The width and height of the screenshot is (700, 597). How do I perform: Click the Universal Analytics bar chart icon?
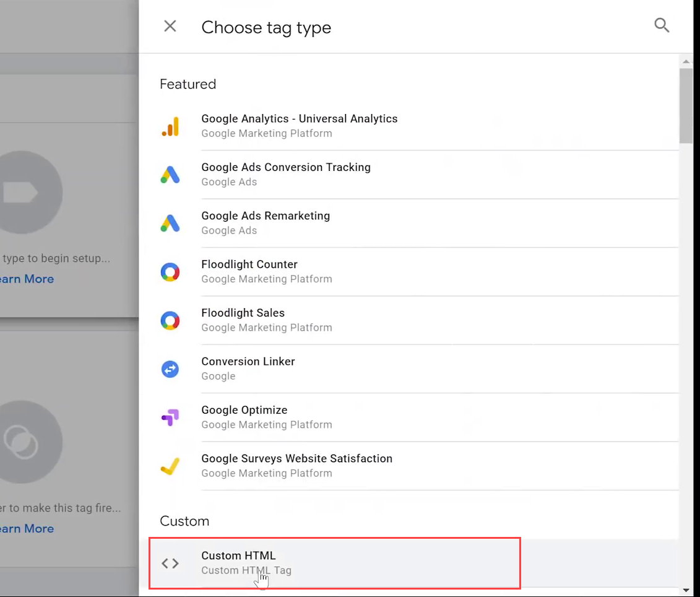(x=170, y=126)
